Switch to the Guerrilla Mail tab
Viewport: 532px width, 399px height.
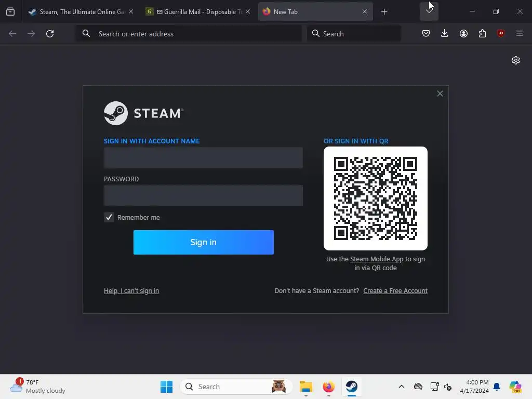(198, 12)
